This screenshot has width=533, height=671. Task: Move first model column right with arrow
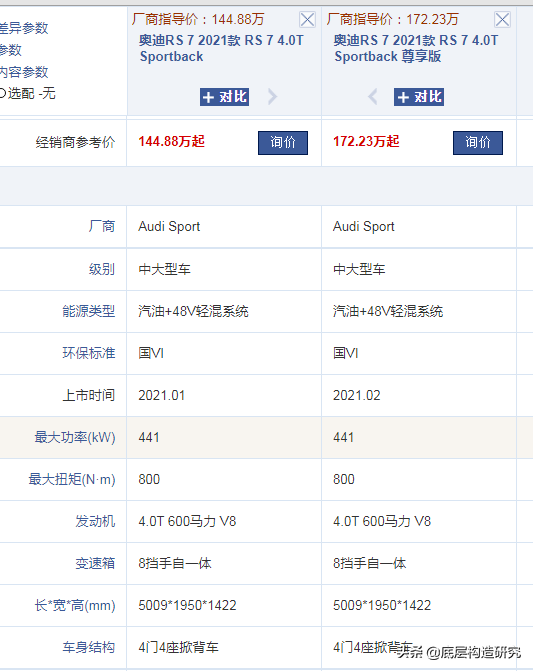click(272, 97)
